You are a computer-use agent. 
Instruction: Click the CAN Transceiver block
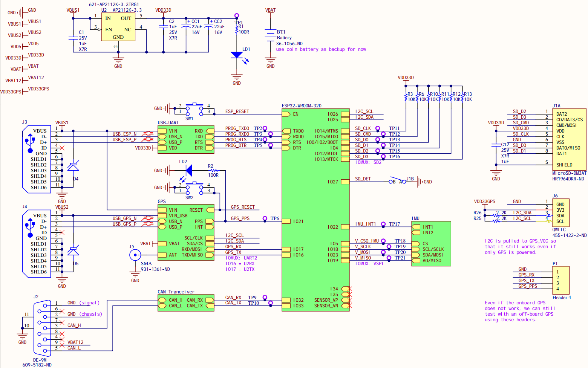pos(186,303)
